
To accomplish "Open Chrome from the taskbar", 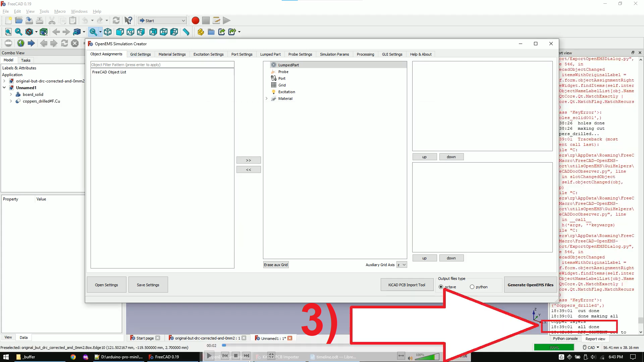I will tap(73, 357).
